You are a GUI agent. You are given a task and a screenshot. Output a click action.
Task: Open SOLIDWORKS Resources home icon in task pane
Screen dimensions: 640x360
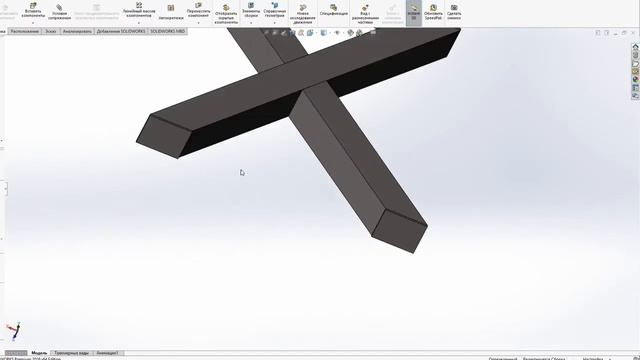(635, 47)
